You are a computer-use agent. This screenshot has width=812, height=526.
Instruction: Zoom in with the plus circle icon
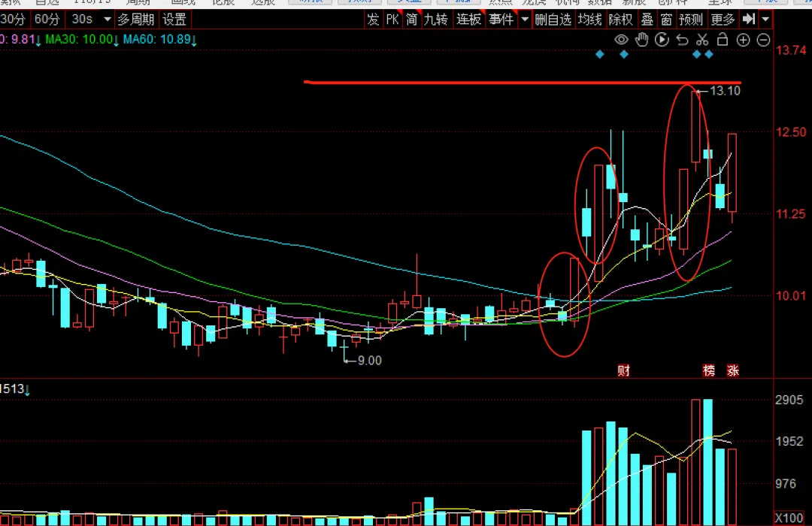pyautogui.click(x=743, y=40)
